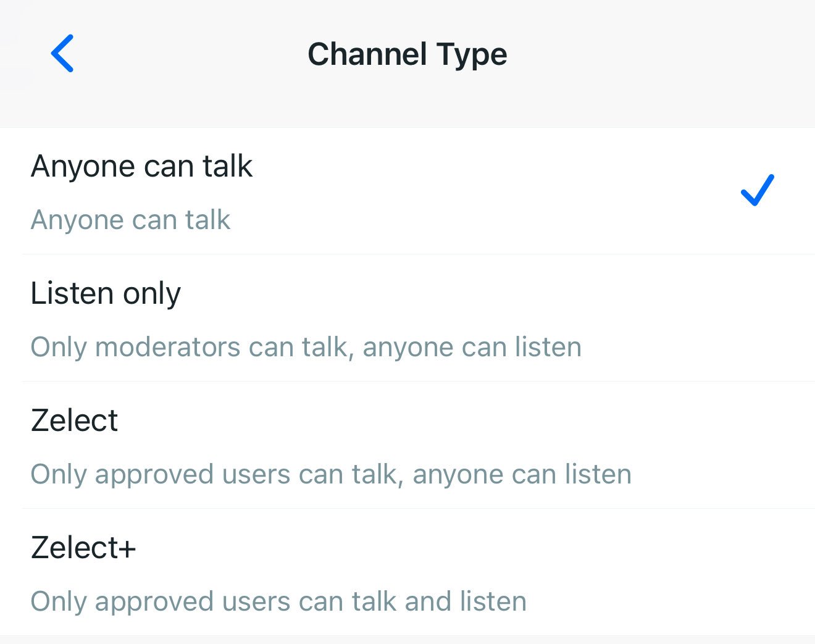Viewport: 815px width, 644px height.
Task: Click "Only approved users can talk, anyone can listen"
Action: (331, 474)
